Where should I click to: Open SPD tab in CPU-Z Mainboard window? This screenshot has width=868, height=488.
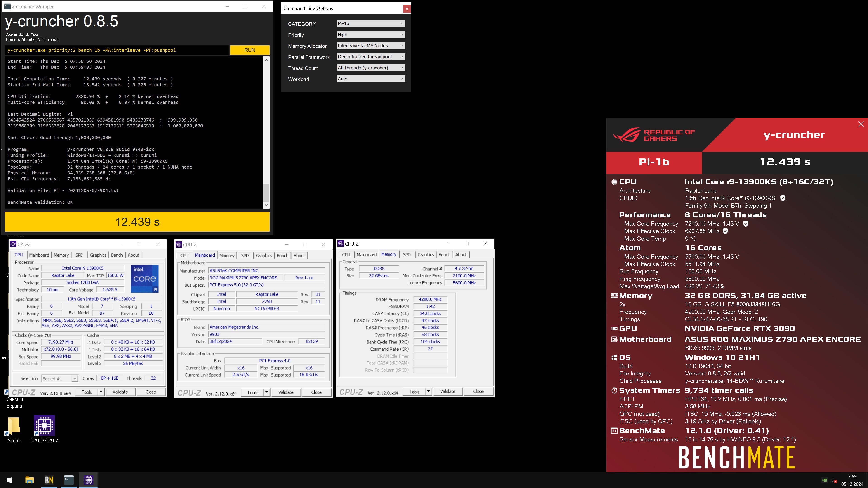point(245,256)
